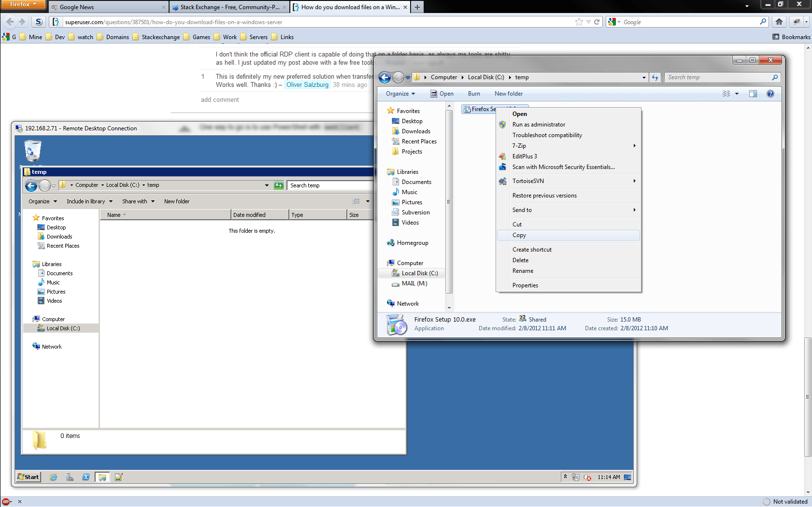Reload the page with the refresh icon
The image size is (812, 507).
[597, 22]
